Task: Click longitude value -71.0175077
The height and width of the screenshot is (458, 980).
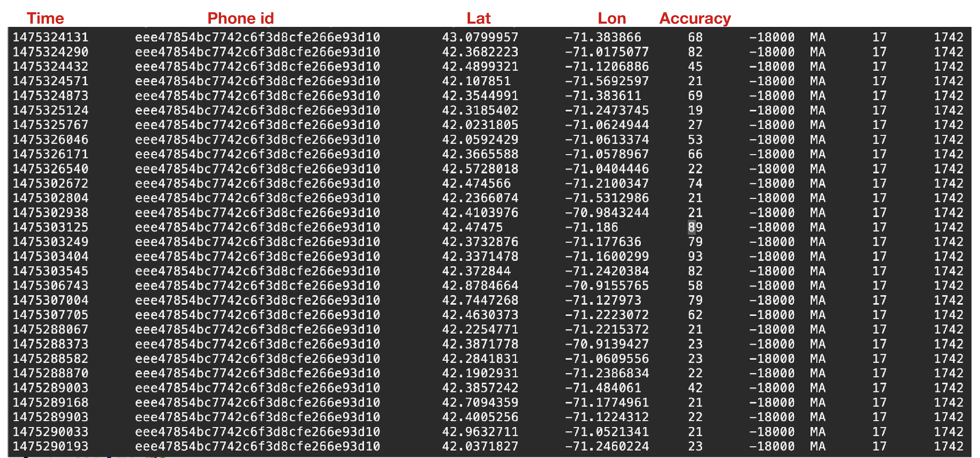Action: pyautogui.click(x=607, y=52)
